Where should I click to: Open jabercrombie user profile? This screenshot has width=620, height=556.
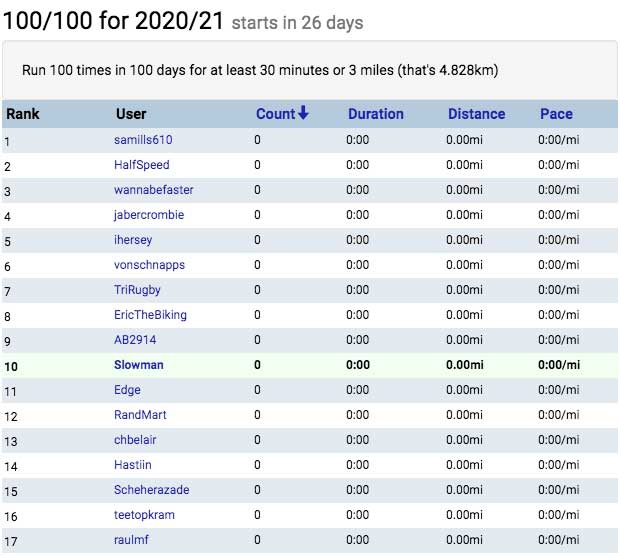(149, 215)
